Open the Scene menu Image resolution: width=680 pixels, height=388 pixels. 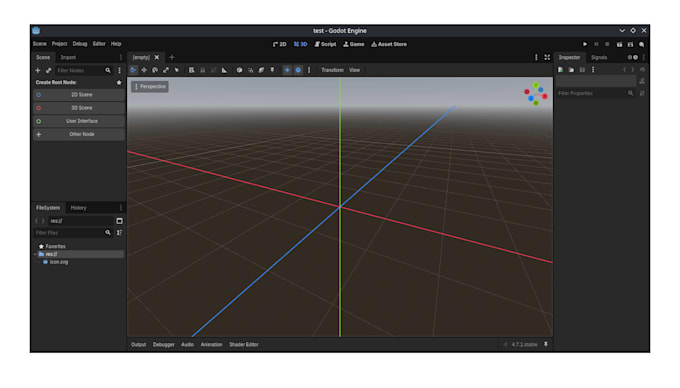39,44
